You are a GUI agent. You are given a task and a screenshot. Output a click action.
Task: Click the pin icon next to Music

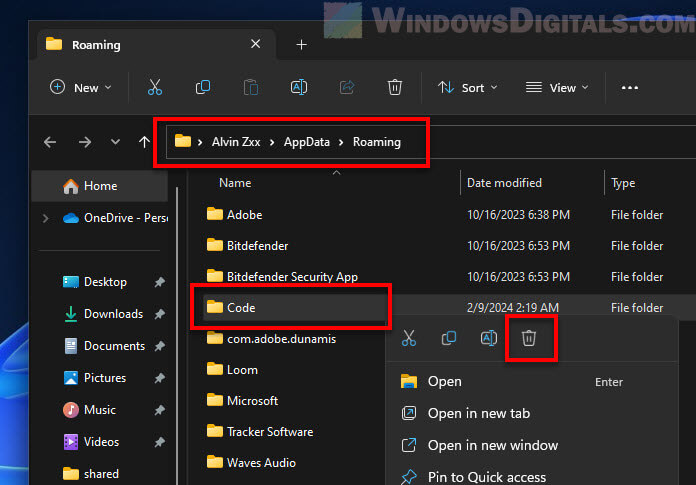[x=159, y=410]
